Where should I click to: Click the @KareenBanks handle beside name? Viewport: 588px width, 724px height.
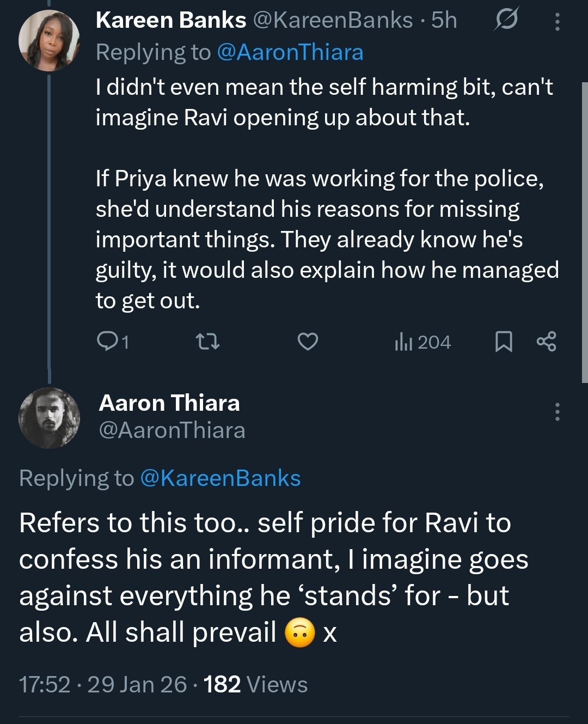[333, 20]
